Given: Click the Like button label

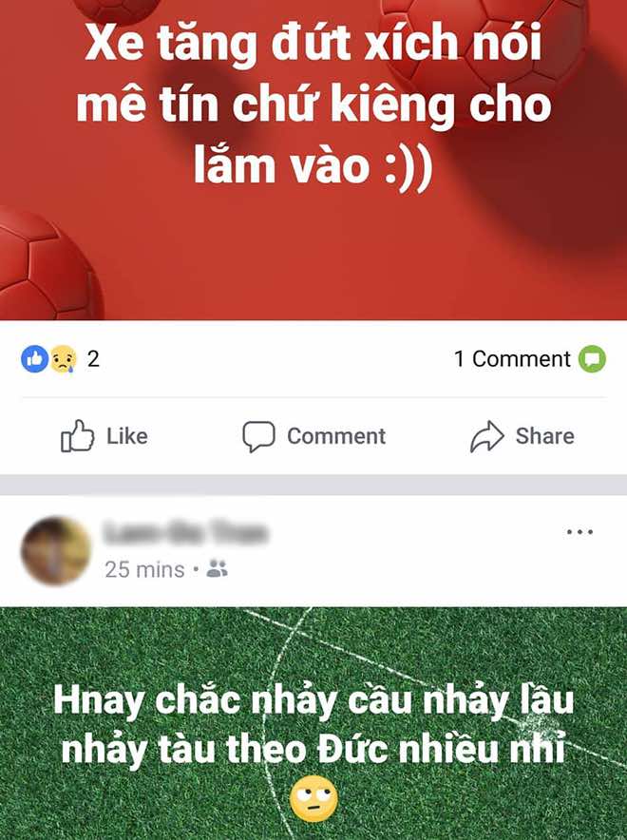Looking at the screenshot, I should [127, 436].
